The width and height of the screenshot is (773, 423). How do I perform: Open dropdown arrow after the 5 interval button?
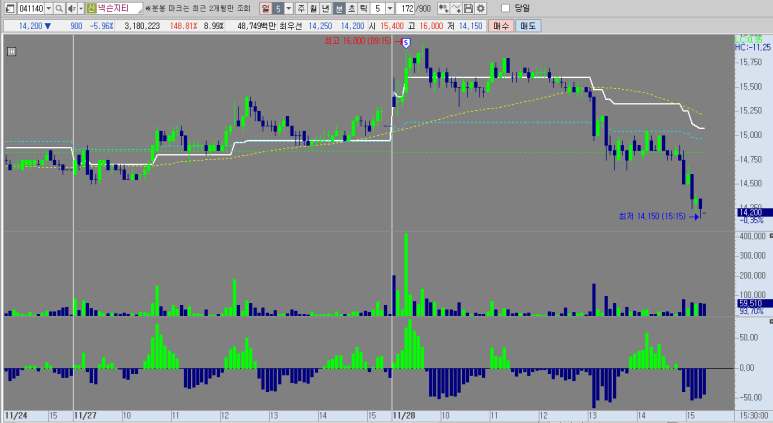tap(289, 8)
